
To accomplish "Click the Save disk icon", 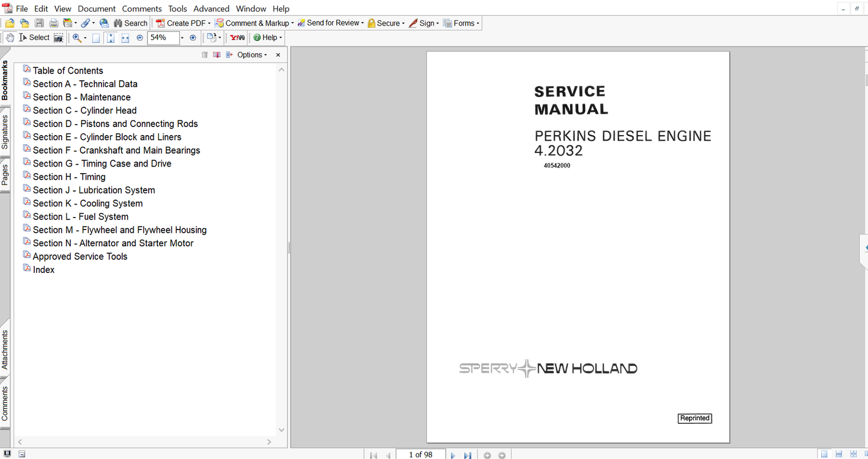I will click(x=39, y=23).
